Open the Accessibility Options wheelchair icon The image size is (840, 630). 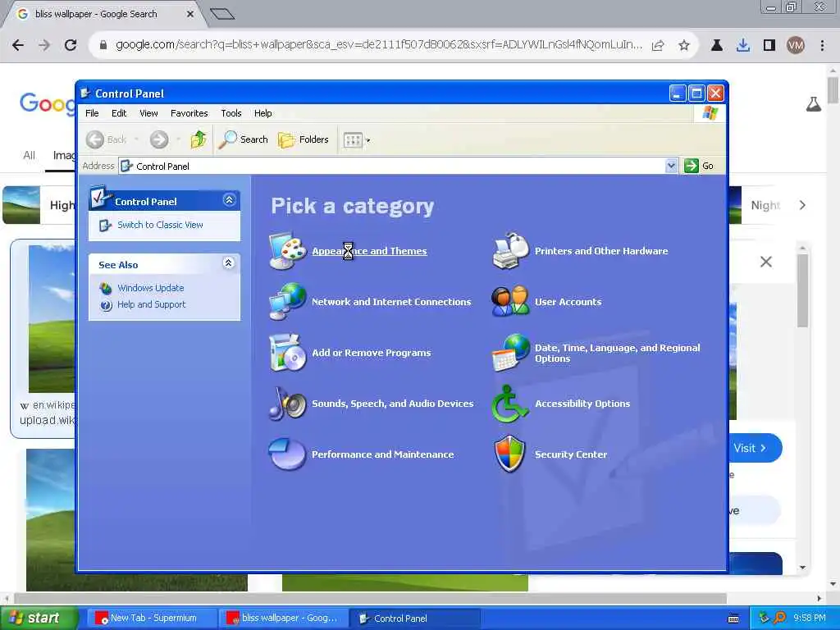pos(510,404)
